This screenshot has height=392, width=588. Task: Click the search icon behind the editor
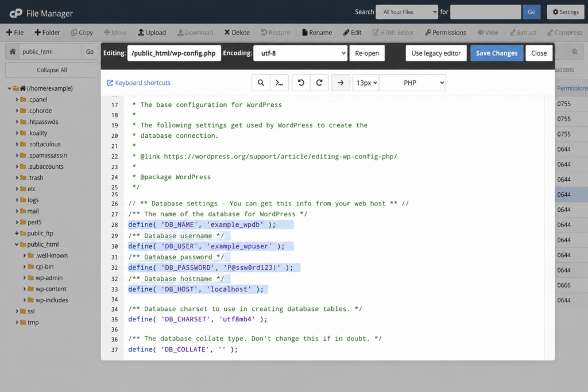coord(574,52)
